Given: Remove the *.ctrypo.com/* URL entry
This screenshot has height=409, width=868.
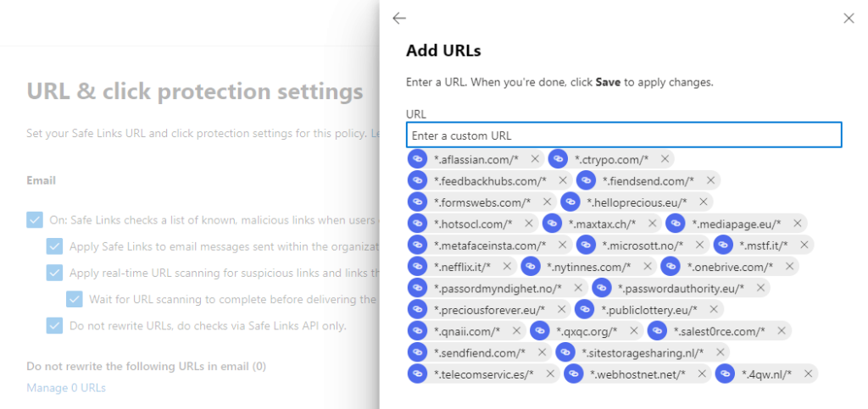Looking at the screenshot, I should tap(665, 159).
